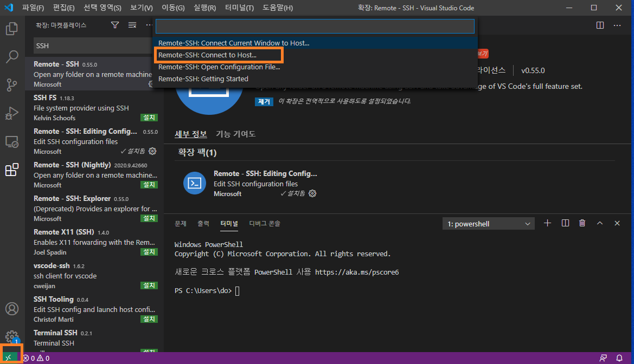634x364 pixels.
Task: Click the command palette input field
Action: pyautogui.click(x=315, y=26)
